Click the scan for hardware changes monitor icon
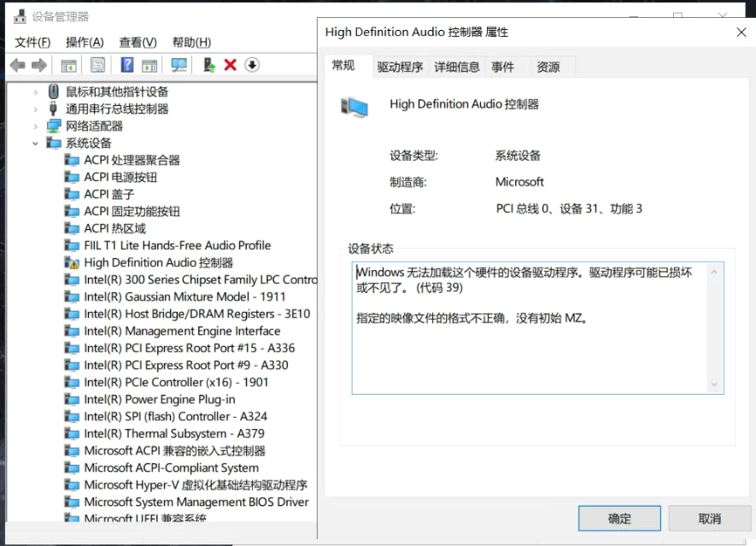The height and width of the screenshot is (546, 756). (179, 65)
